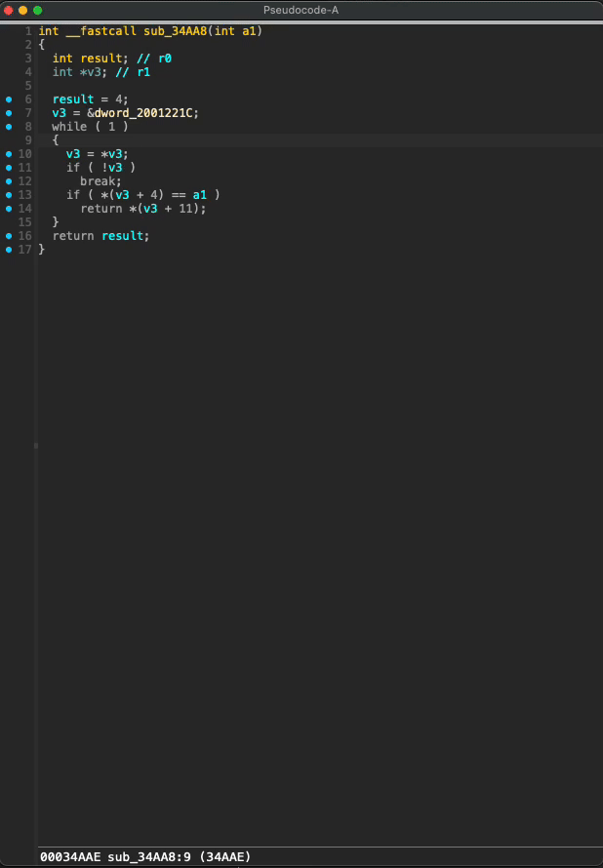This screenshot has height=868, width=603.
Task: Toggle breakpoint dot on line 6
Action: click(x=9, y=99)
